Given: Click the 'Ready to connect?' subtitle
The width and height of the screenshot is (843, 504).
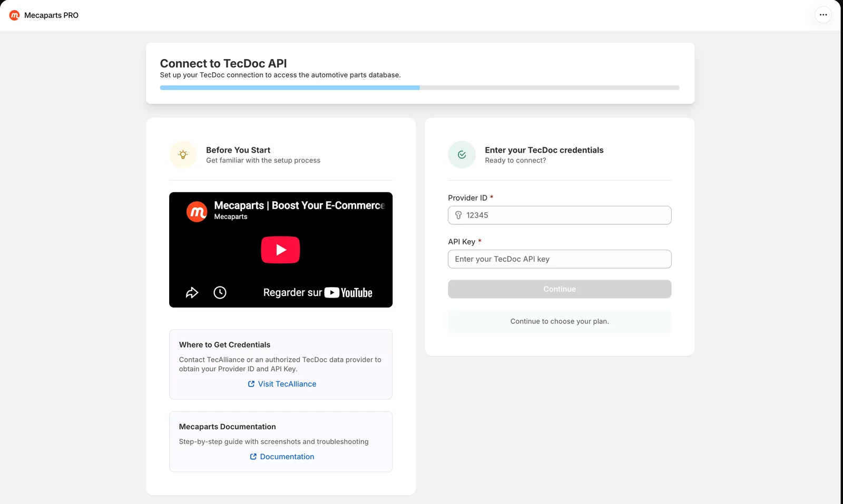Looking at the screenshot, I should coord(515,160).
